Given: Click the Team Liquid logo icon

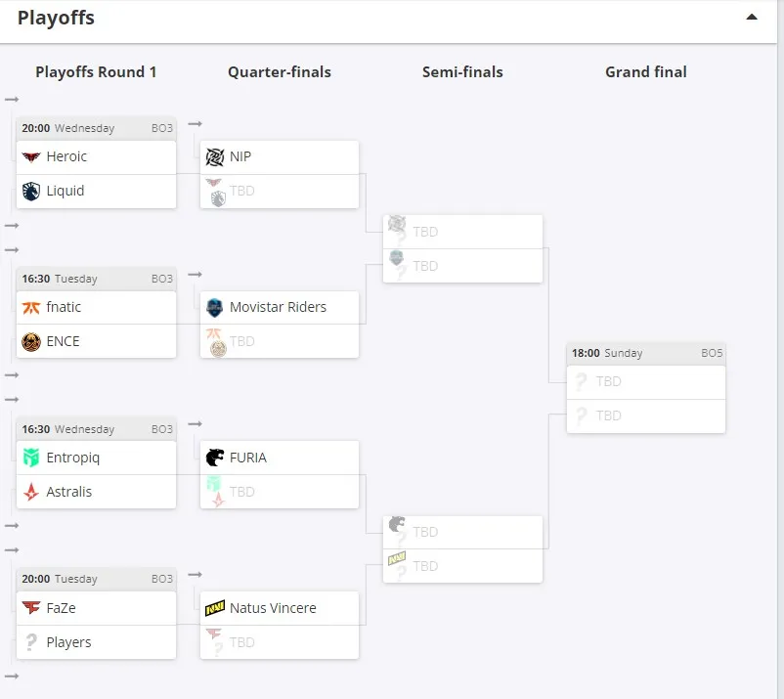Looking at the screenshot, I should (x=31, y=191).
